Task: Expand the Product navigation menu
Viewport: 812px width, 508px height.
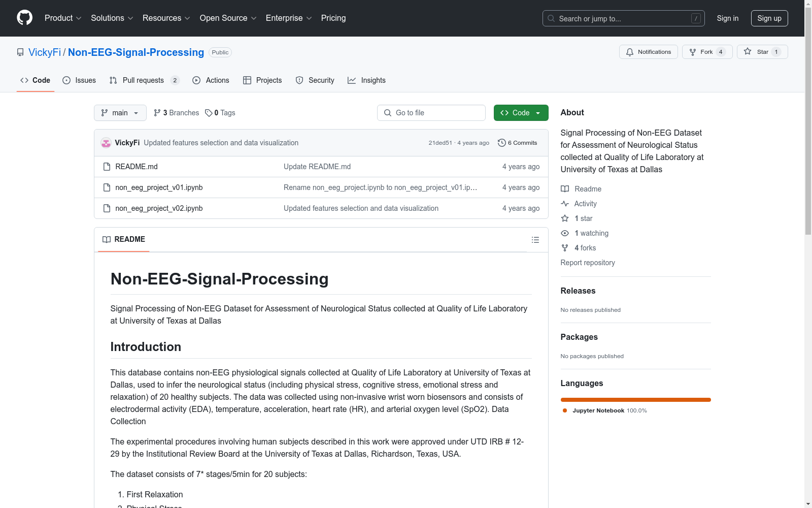Action: 63,18
